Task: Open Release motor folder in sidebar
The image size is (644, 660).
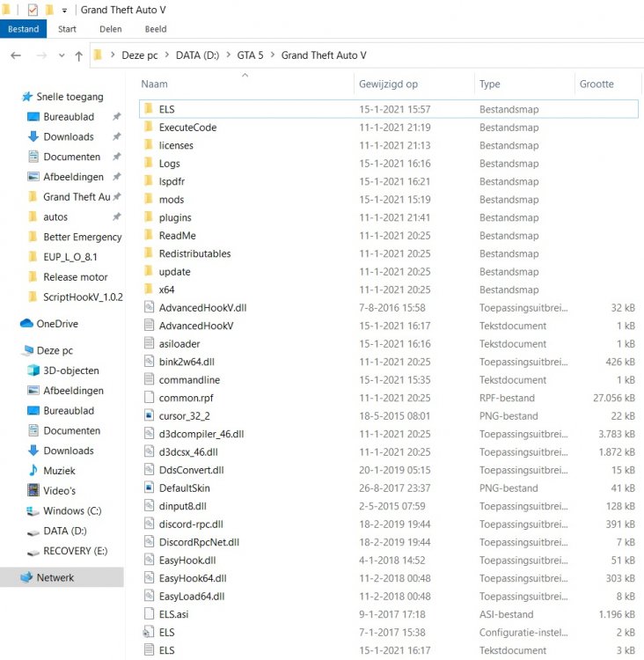Action: point(76,277)
